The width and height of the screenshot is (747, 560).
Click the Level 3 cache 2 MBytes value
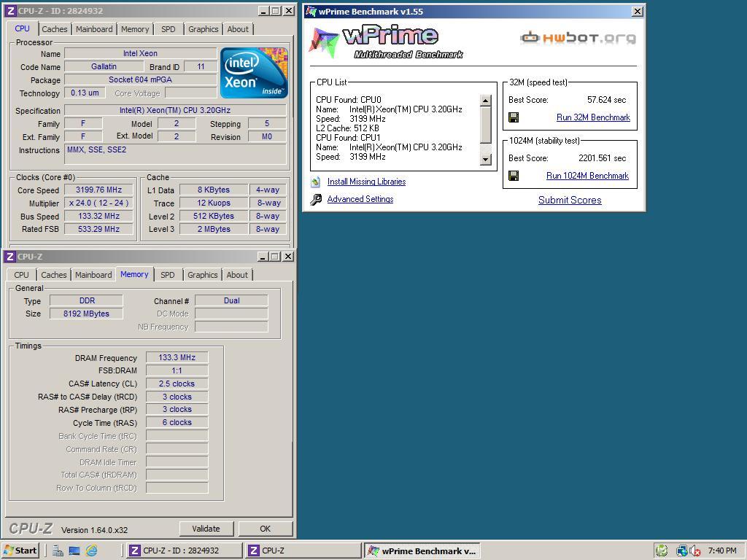[x=214, y=229]
